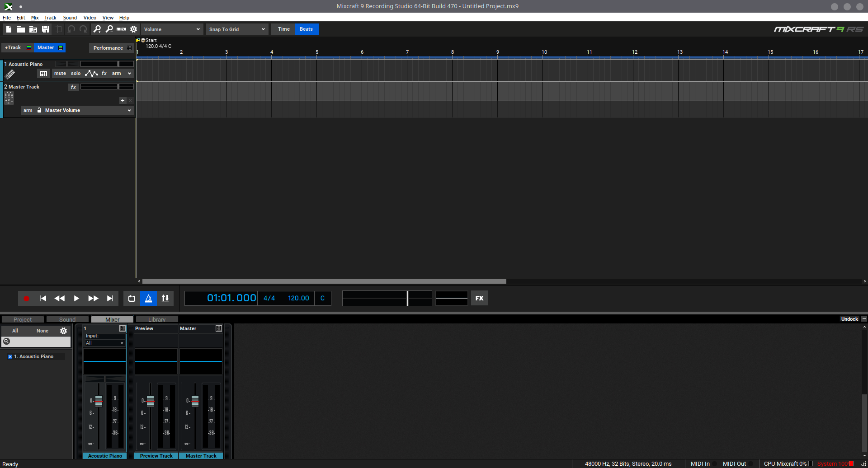Toggle the punch in/out button

point(165,298)
